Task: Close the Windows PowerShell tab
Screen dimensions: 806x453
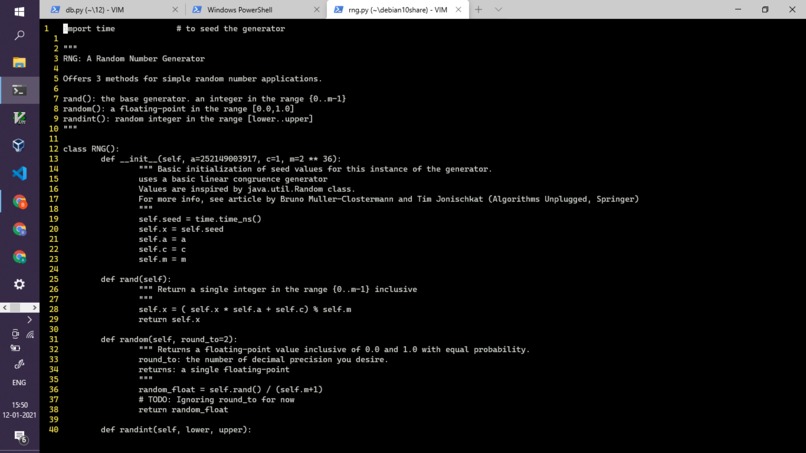Action: click(x=317, y=10)
